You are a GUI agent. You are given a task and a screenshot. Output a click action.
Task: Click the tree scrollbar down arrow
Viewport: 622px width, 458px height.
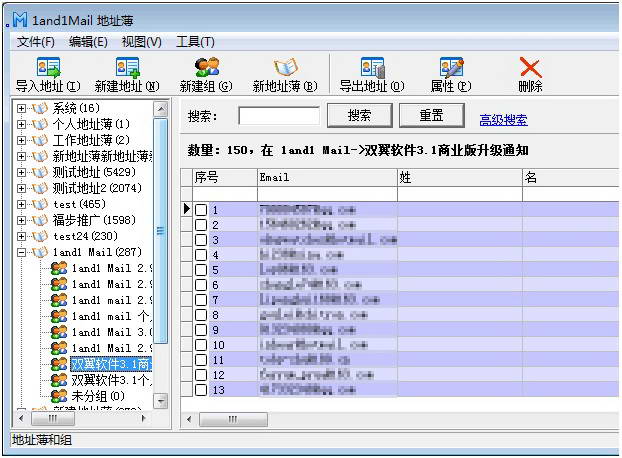click(x=161, y=401)
